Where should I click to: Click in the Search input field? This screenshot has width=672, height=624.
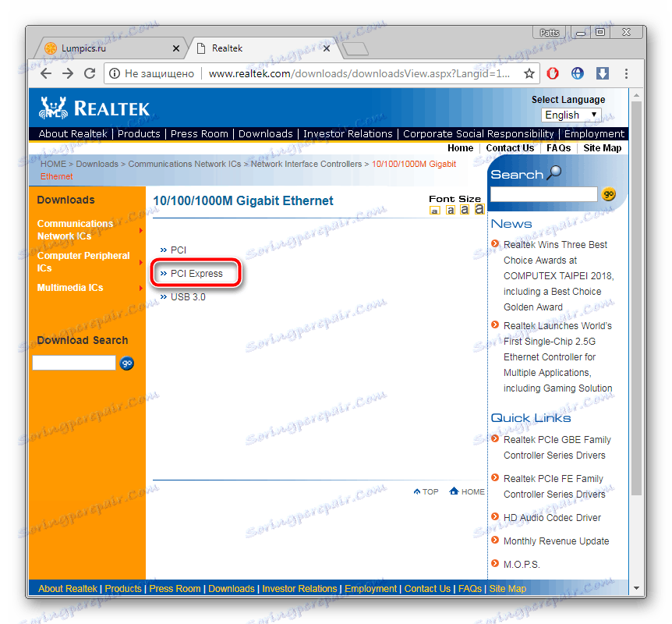coord(544,194)
